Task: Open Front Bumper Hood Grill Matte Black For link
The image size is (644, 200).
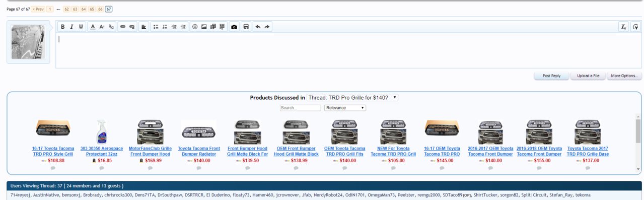Action: pos(247,151)
